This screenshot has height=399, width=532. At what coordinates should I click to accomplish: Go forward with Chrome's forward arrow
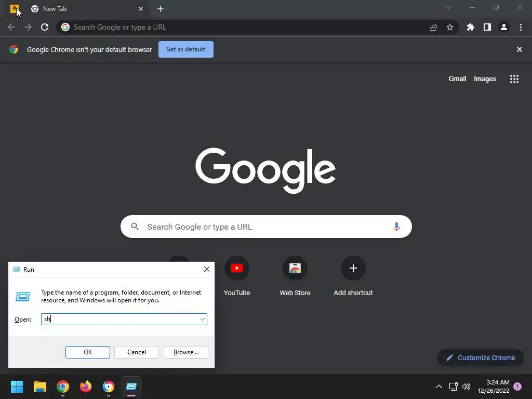point(28,27)
